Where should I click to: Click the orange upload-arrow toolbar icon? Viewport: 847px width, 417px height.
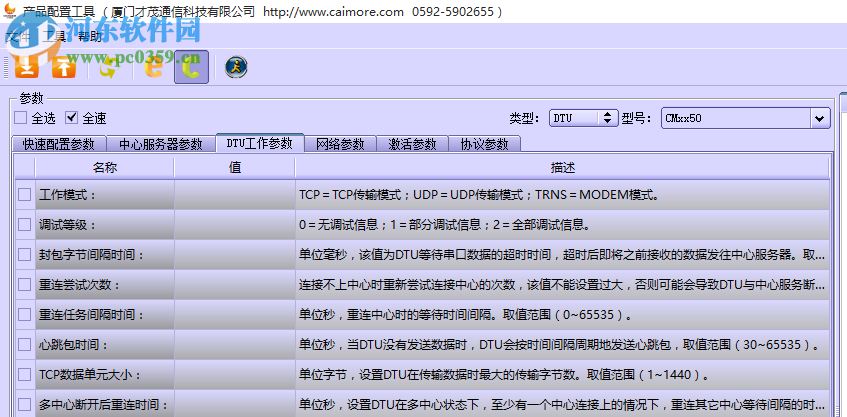pyautogui.click(x=64, y=67)
